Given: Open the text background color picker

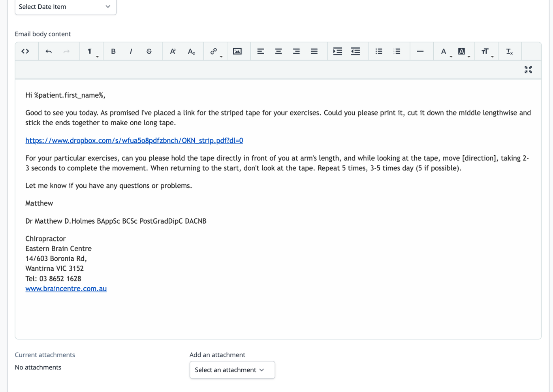Looking at the screenshot, I should pyautogui.click(x=463, y=51).
